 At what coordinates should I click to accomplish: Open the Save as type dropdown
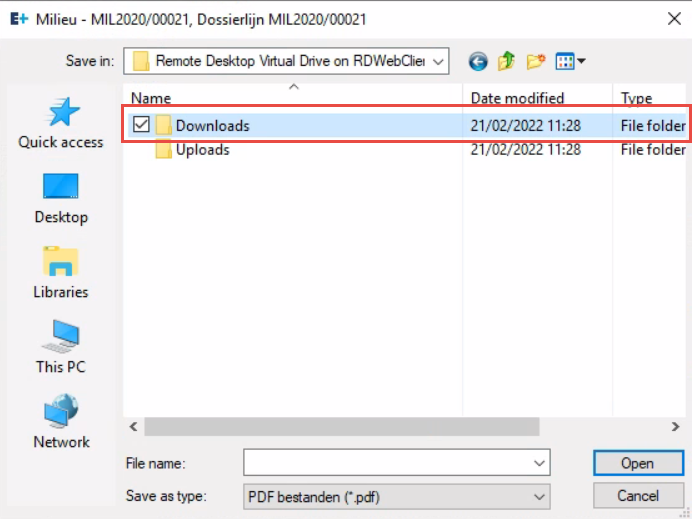pos(540,496)
